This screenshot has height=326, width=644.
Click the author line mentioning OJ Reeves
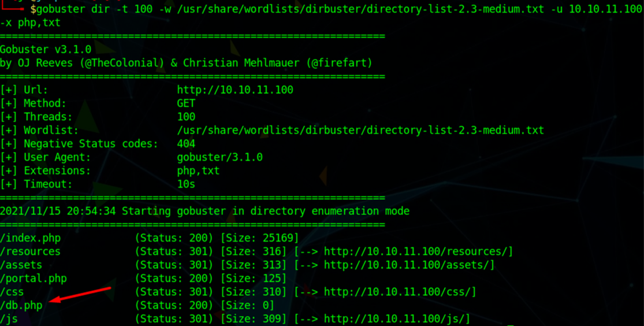tap(186, 64)
